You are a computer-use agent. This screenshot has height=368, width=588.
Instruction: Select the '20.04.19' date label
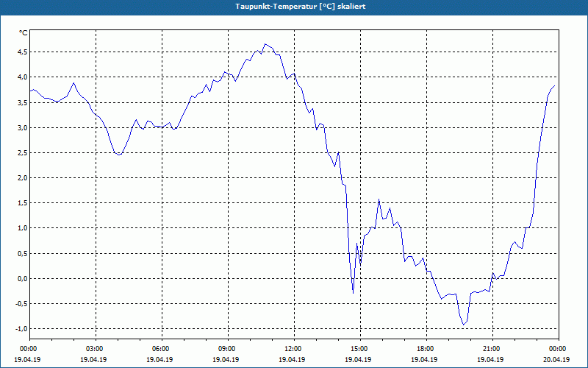tap(556, 359)
